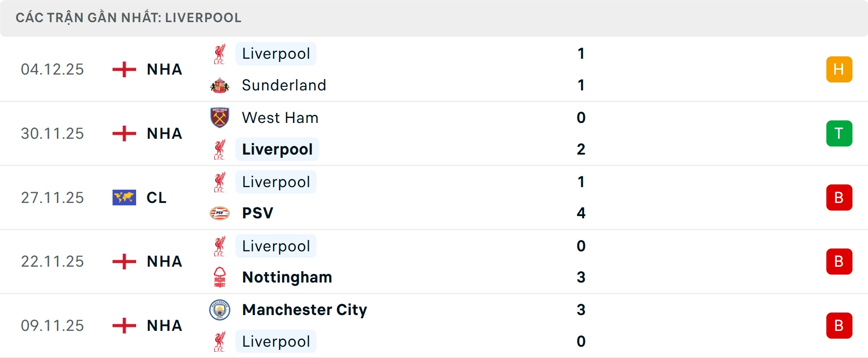868x358 pixels.
Task: Select the Liverpool club crest icon
Action: click(220, 53)
